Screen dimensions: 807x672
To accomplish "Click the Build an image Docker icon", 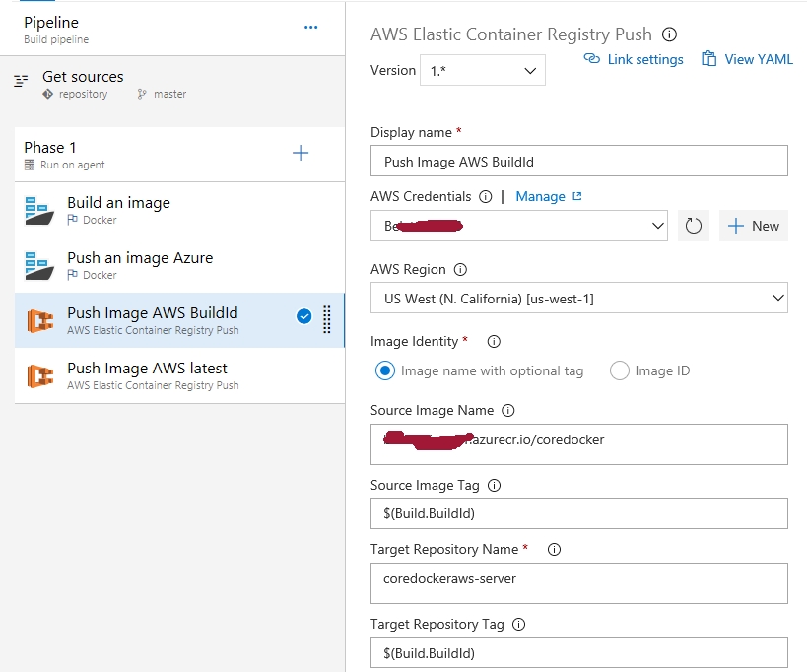I will point(39,211).
